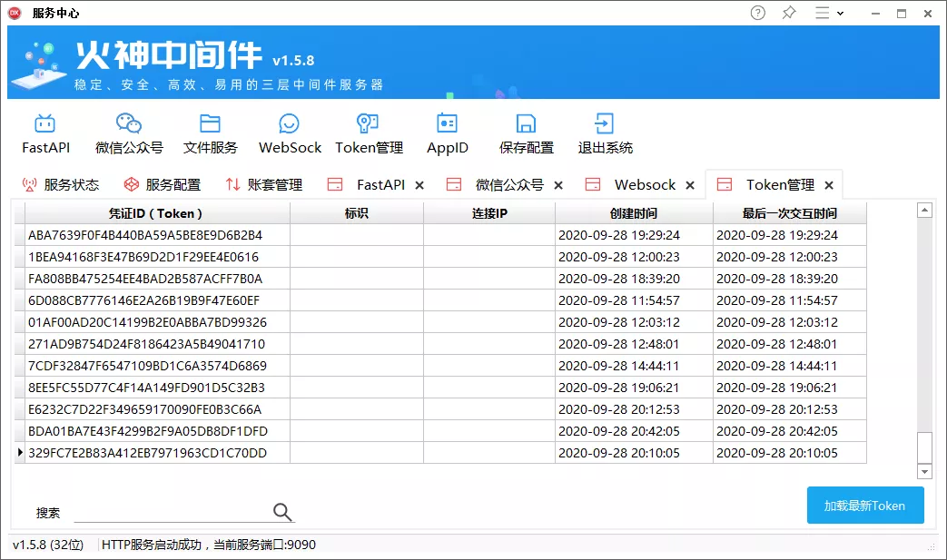
Task: Click the 退出系统 exit icon
Action: [605, 133]
